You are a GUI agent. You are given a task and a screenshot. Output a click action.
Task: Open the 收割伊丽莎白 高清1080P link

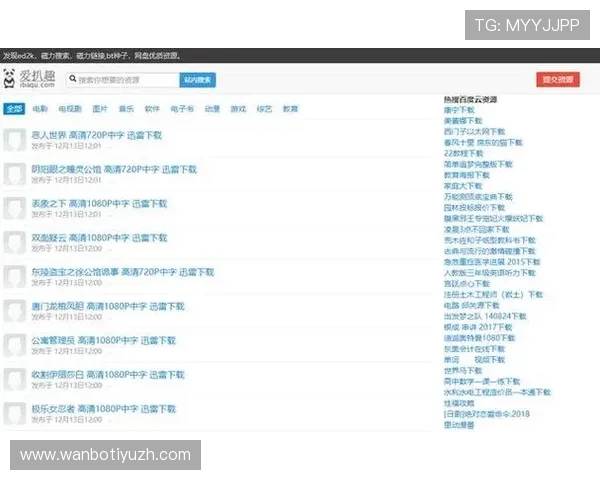pyautogui.click(x=108, y=374)
